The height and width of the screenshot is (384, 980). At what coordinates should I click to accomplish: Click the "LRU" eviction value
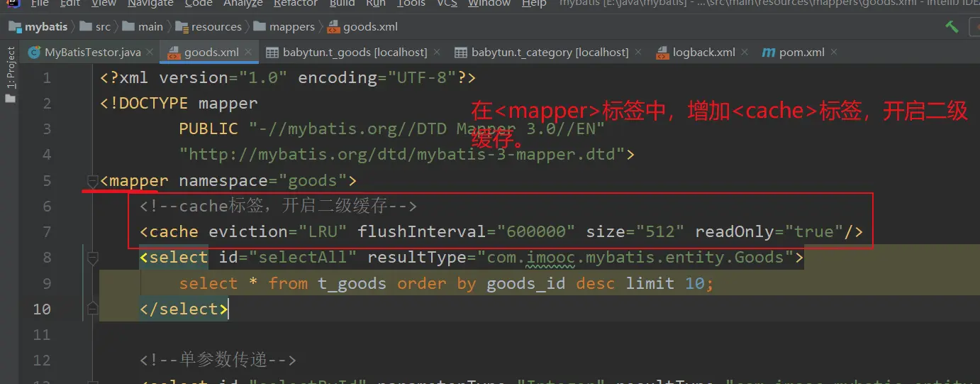[x=323, y=232]
